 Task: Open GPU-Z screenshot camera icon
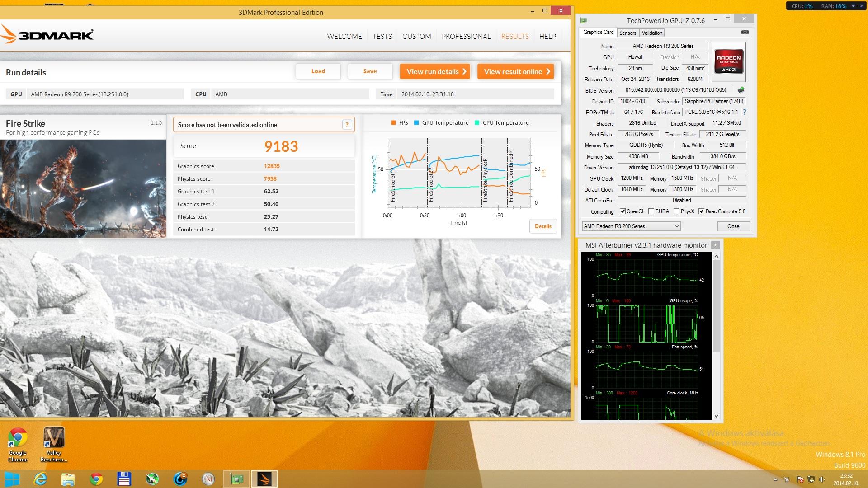click(x=745, y=32)
